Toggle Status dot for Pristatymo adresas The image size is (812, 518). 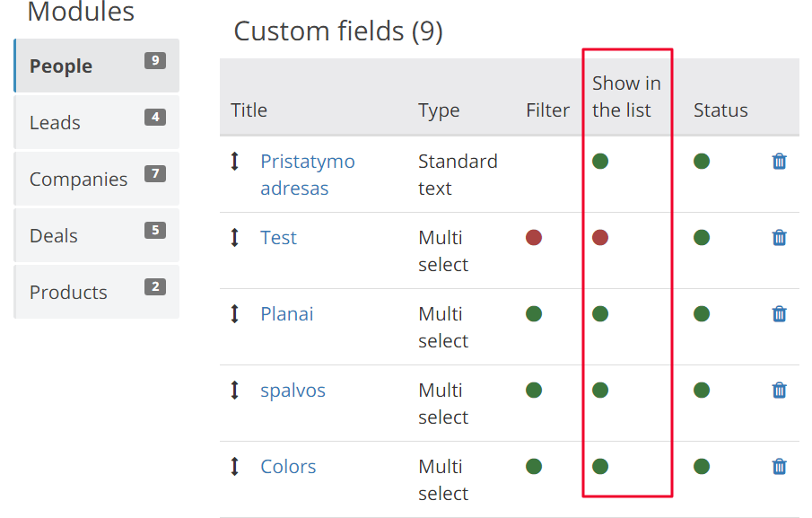tap(701, 161)
